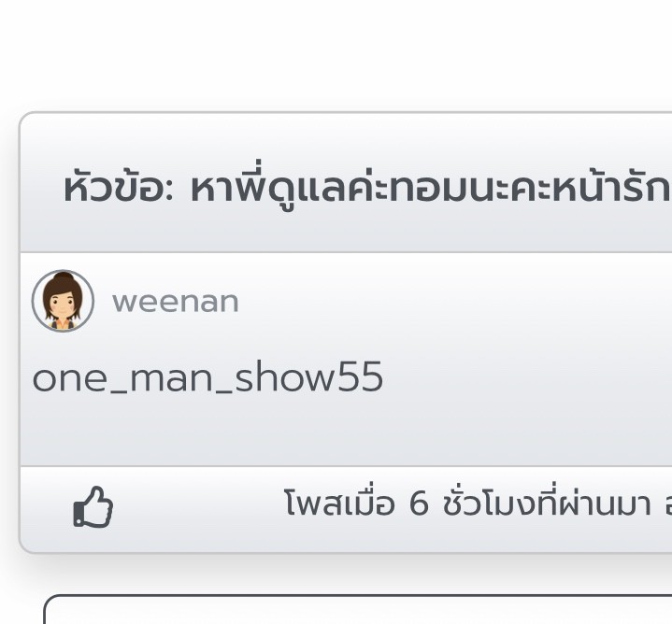Click the face in weenan's avatar
The height and width of the screenshot is (624, 672).
pyautogui.click(x=63, y=305)
